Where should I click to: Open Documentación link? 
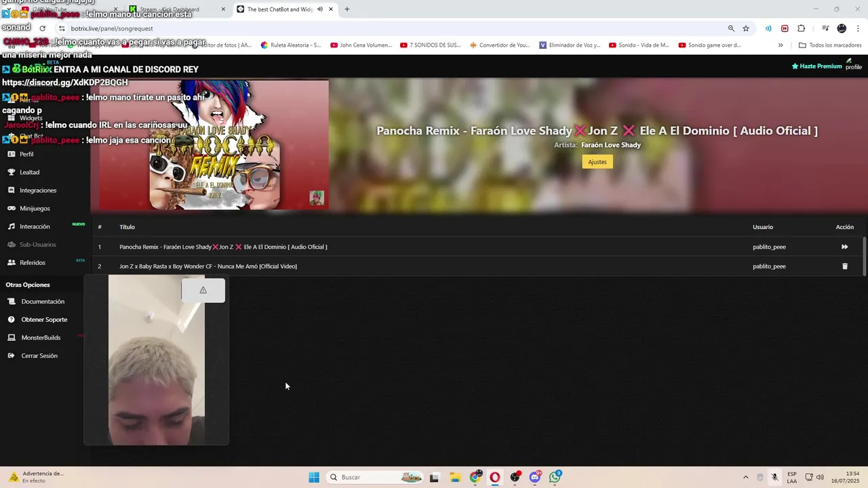click(43, 302)
